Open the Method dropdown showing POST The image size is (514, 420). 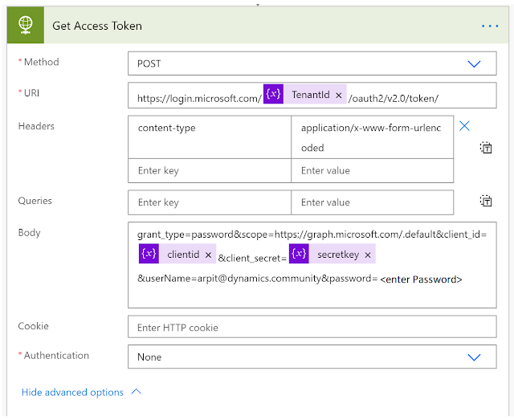pos(312,63)
